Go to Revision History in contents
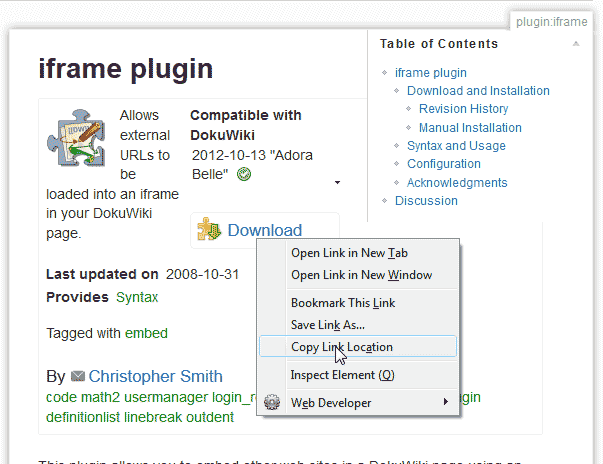The image size is (603, 464). 463,109
